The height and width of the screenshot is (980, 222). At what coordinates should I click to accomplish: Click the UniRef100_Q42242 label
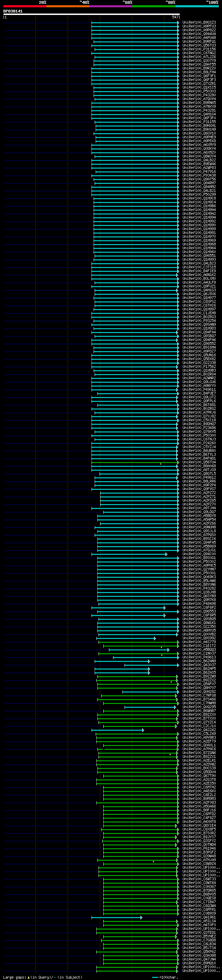click(x=199, y=730)
